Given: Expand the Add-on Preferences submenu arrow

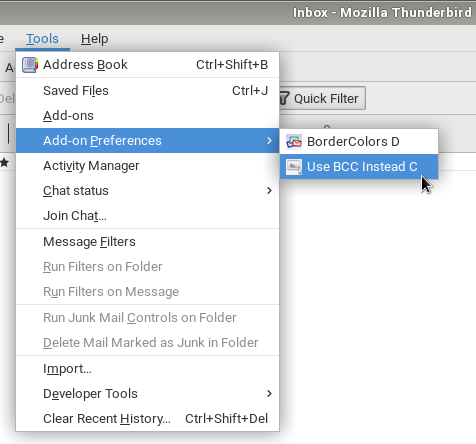Looking at the screenshot, I should pyautogui.click(x=269, y=141).
